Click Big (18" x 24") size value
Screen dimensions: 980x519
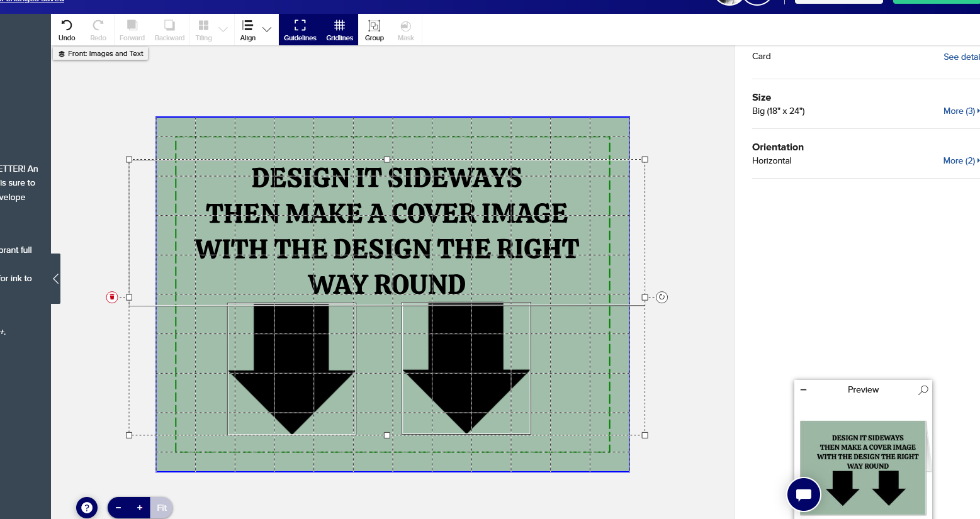pyautogui.click(x=779, y=111)
